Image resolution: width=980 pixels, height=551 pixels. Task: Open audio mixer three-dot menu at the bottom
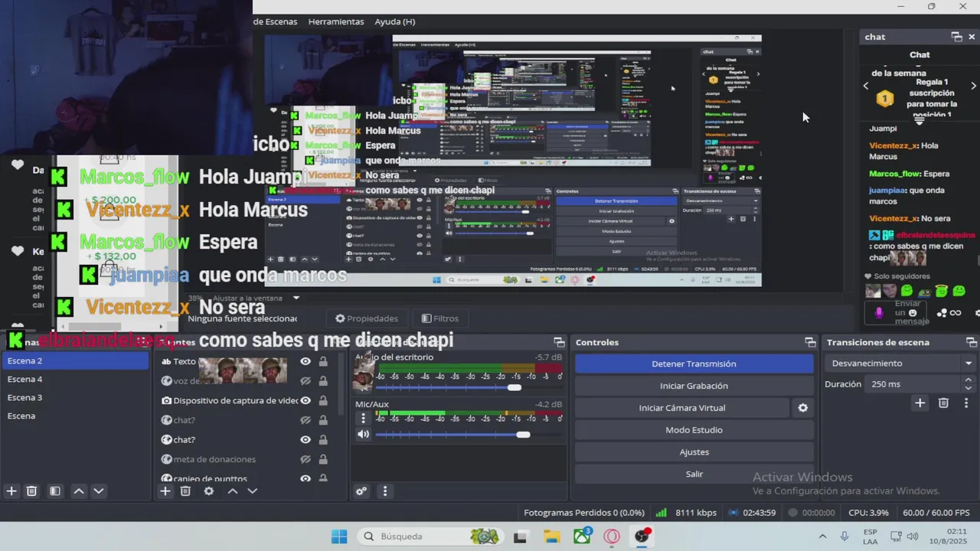[385, 491]
